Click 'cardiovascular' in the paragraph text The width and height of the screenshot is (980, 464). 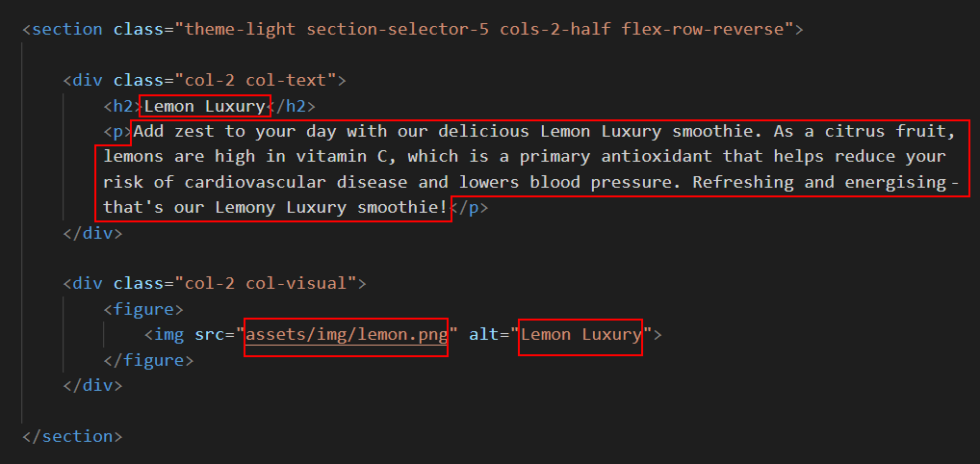pos(256,183)
